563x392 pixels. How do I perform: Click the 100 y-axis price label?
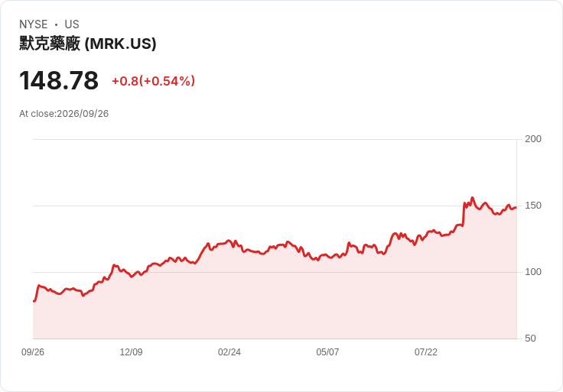point(533,272)
